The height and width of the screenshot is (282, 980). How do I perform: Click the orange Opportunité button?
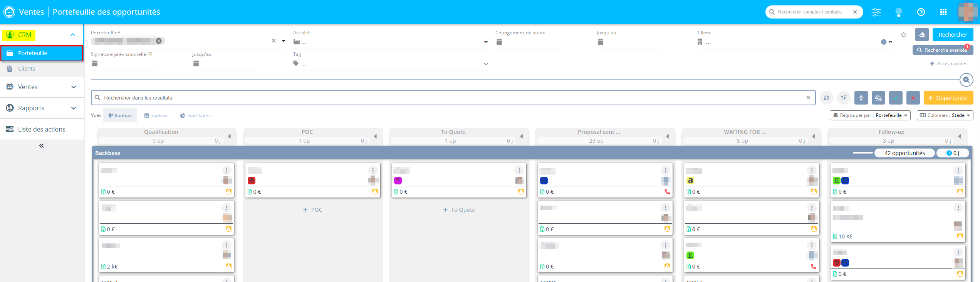click(x=948, y=98)
